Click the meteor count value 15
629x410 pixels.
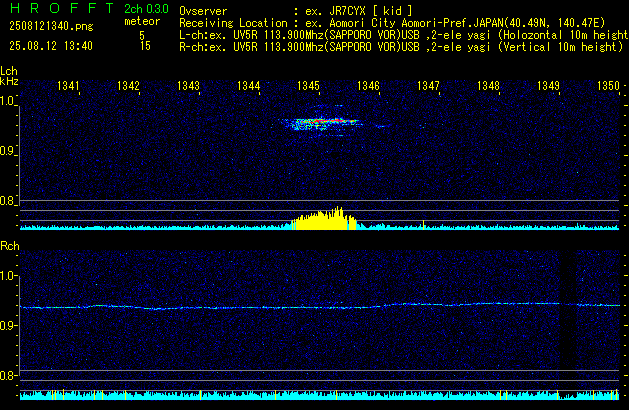145,46
